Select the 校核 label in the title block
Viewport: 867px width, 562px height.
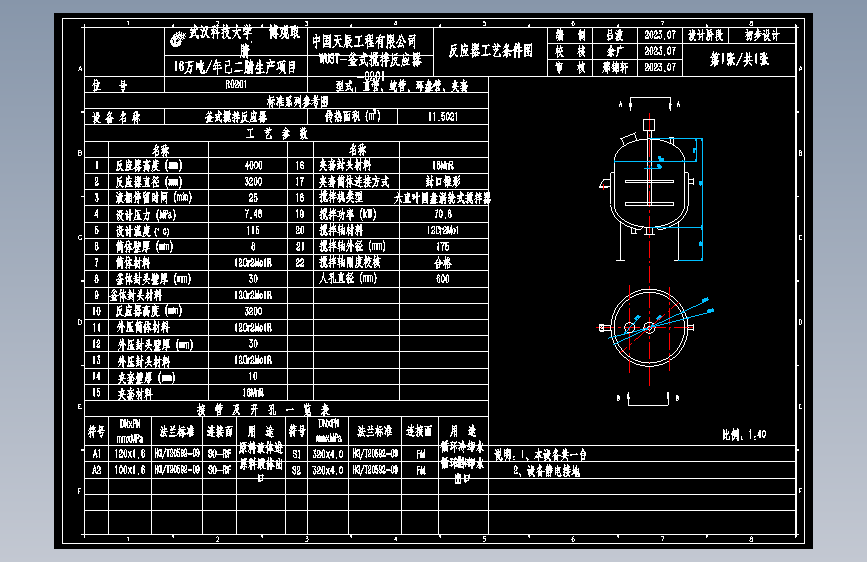[x=570, y=51]
